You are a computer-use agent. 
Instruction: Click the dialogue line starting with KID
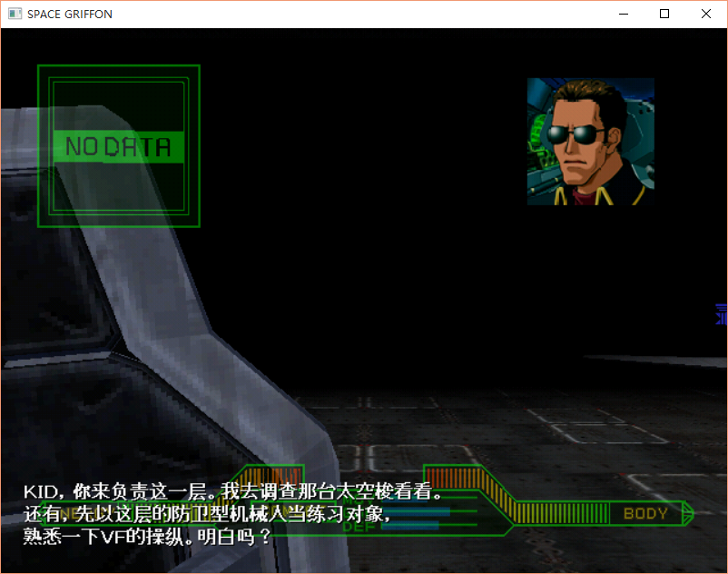[x=233, y=491]
